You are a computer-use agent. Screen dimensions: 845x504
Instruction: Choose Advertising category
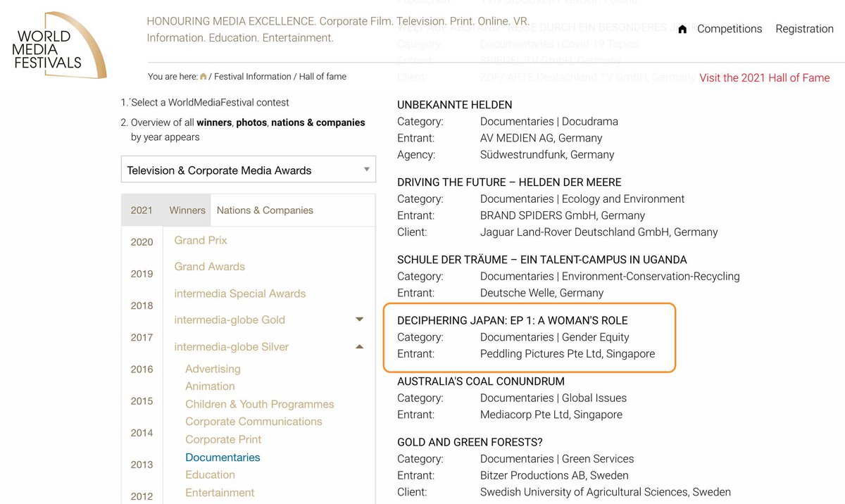tap(213, 369)
